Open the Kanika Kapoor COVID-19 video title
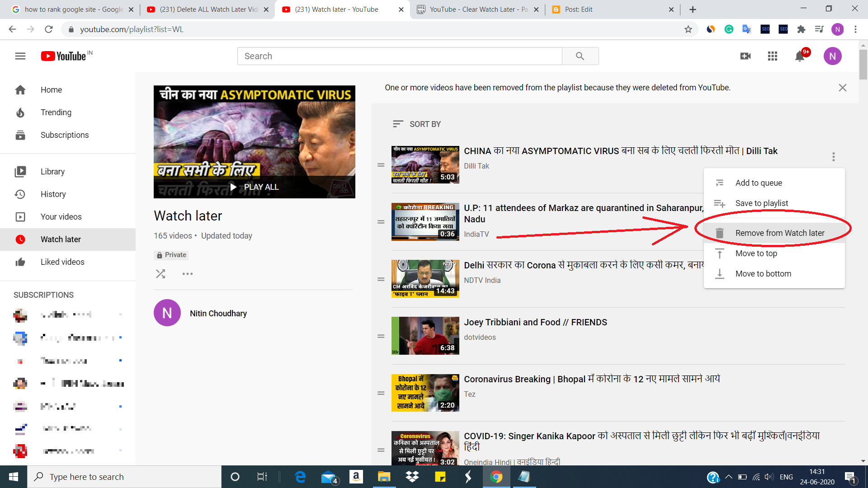This screenshot has height=488, width=868. click(x=642, y=441)
